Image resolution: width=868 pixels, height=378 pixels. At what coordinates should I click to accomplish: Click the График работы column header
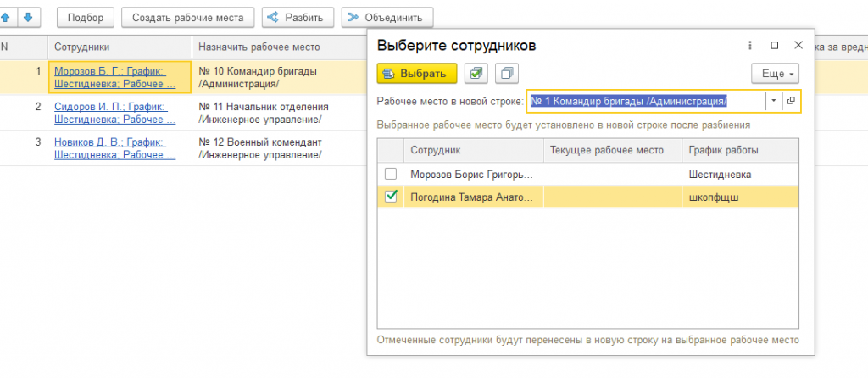(x=740, y=150)
